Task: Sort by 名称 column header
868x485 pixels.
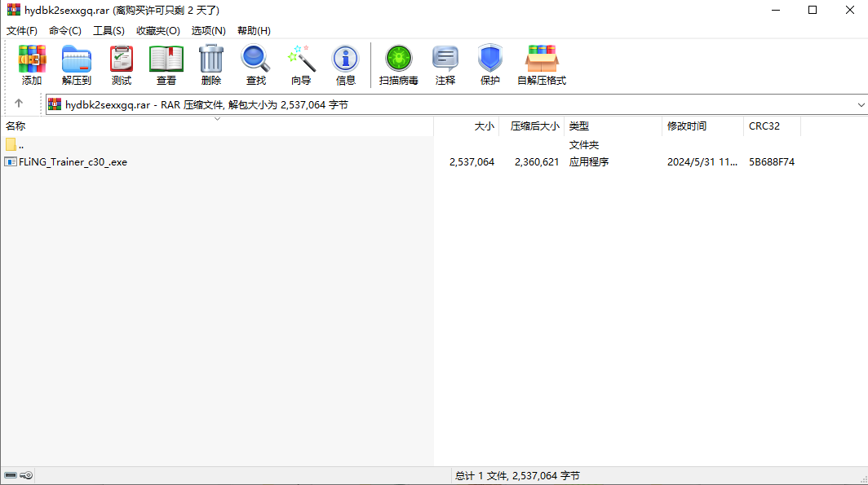Action: (217, 126)
